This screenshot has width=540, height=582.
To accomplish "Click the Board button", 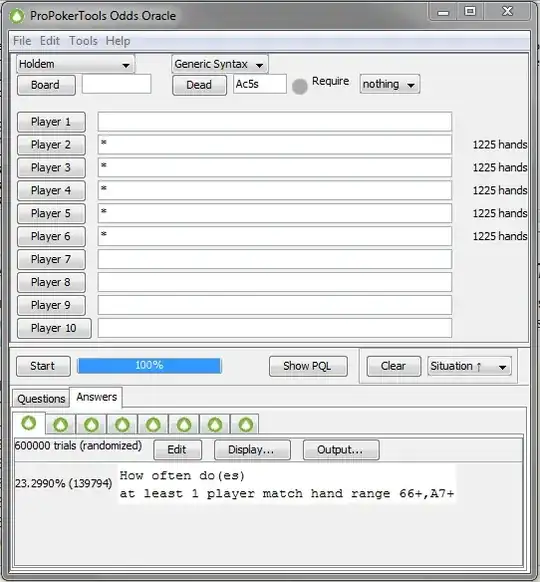I will point(46,85).
